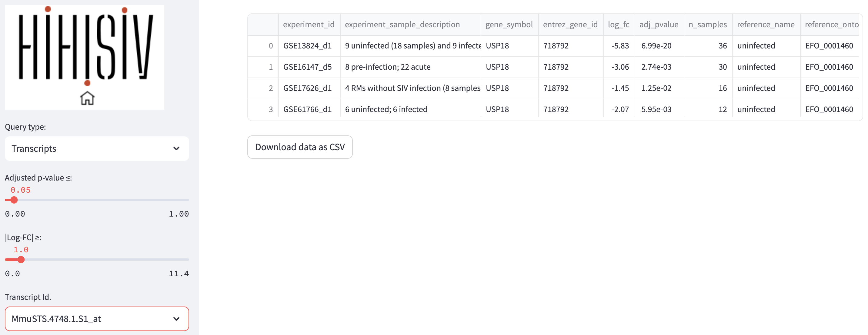Click the '9 uninfected (18 samples)' description cell
Viewport: 868px width, 335px height.
click(x=410, y=46)
